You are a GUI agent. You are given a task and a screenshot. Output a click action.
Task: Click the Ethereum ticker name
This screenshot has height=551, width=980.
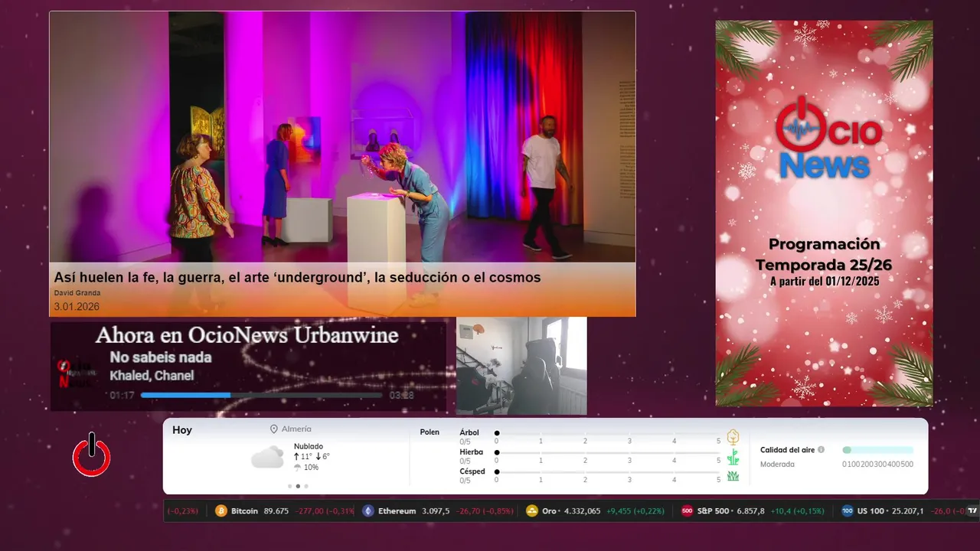pos(397,511)
